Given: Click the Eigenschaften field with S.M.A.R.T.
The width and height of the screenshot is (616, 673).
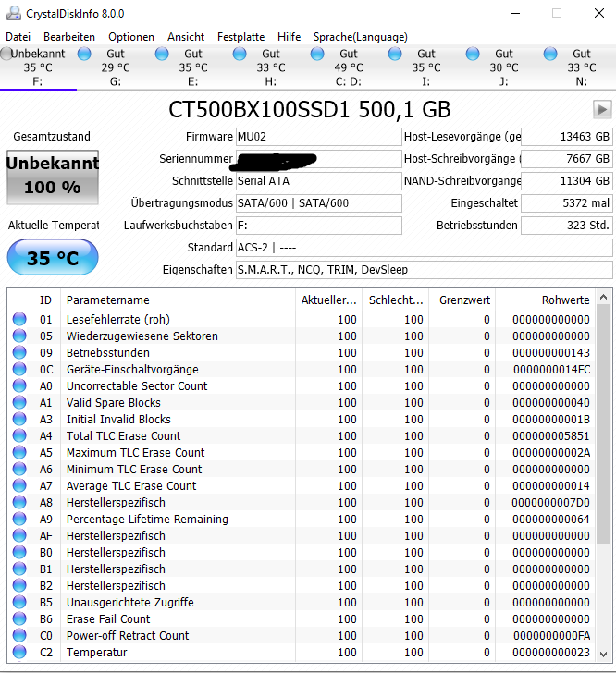Looking at the screenshot, I should [424, 270].
